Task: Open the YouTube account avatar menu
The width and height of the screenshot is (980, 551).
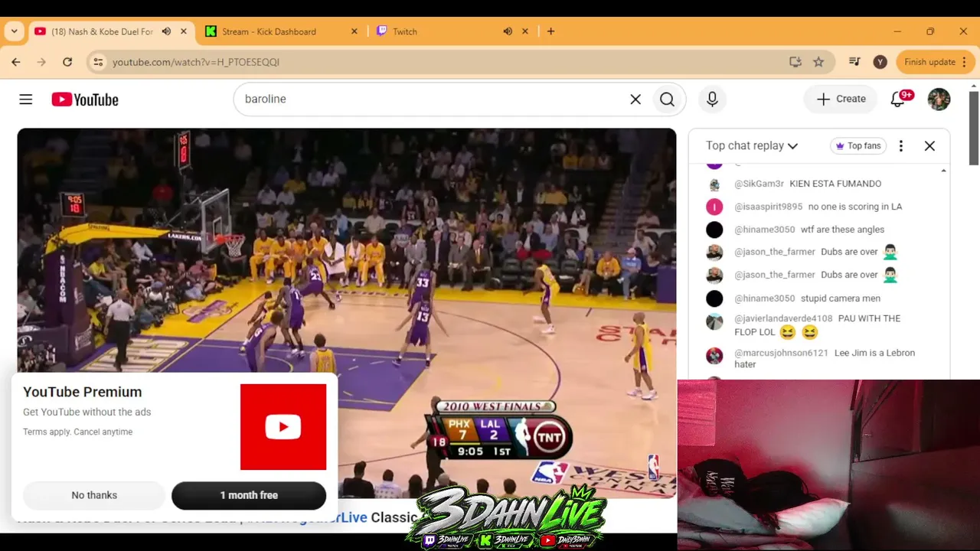Action: (939, 99)
